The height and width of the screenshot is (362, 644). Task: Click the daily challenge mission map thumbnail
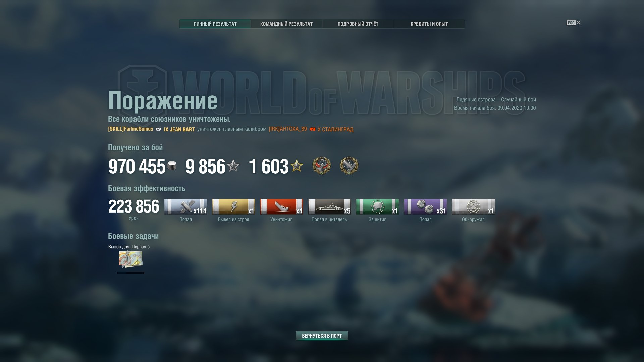[131, 259]
